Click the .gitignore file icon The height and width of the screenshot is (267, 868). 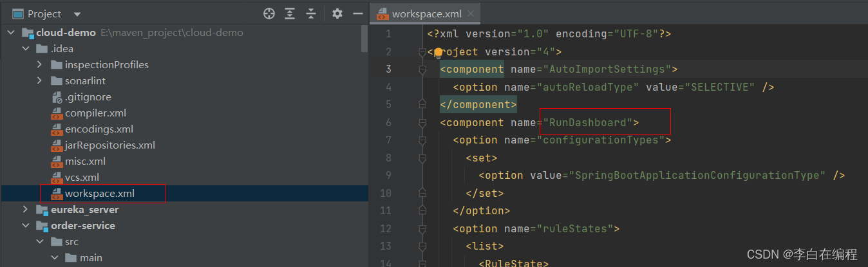pyautogui.click(x=56, y=97)
